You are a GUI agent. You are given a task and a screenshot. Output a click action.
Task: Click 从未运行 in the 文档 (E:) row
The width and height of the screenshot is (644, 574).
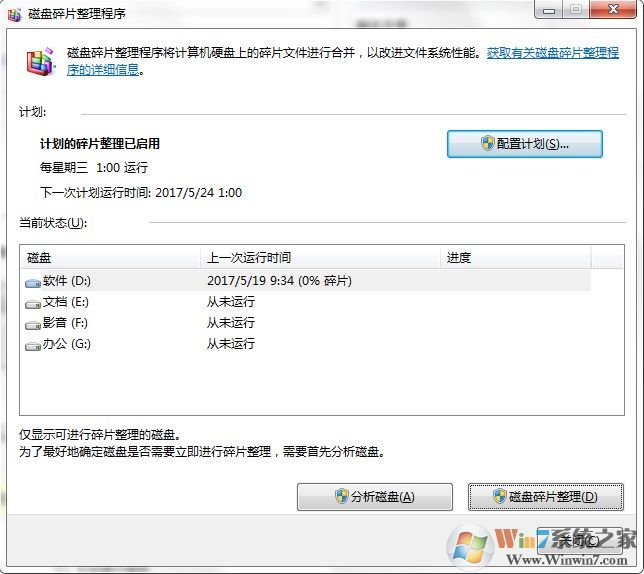pyautogui.click(x=231, y=302)
